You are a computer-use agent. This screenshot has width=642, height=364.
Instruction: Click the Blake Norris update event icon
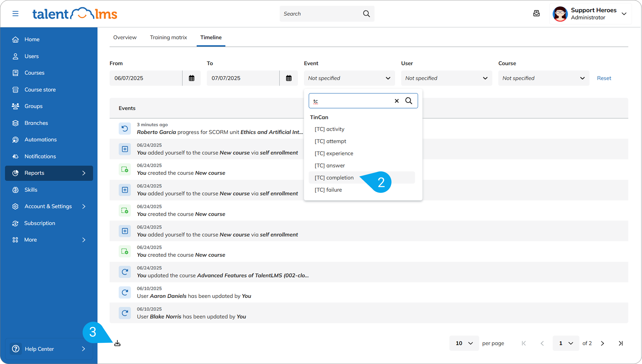(x=125, y=313)
